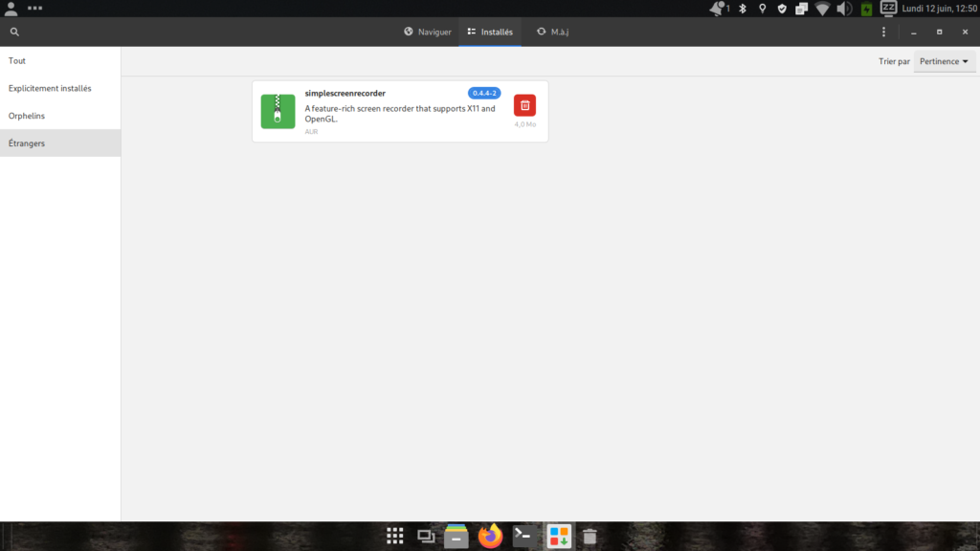Launch Firefox from the dock
The width and height of the screenshot is (980, 551).
tap(491, 537)
